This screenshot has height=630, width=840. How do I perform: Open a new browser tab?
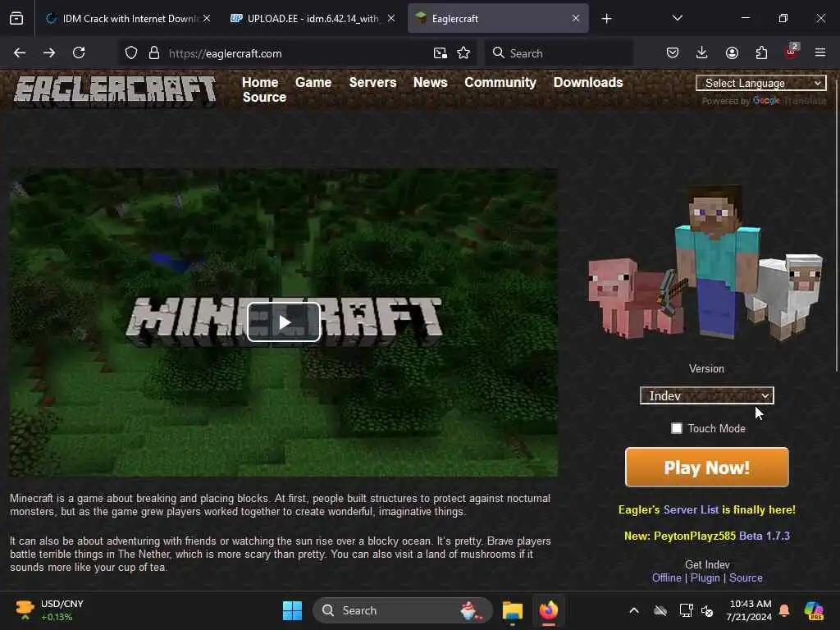606,19
